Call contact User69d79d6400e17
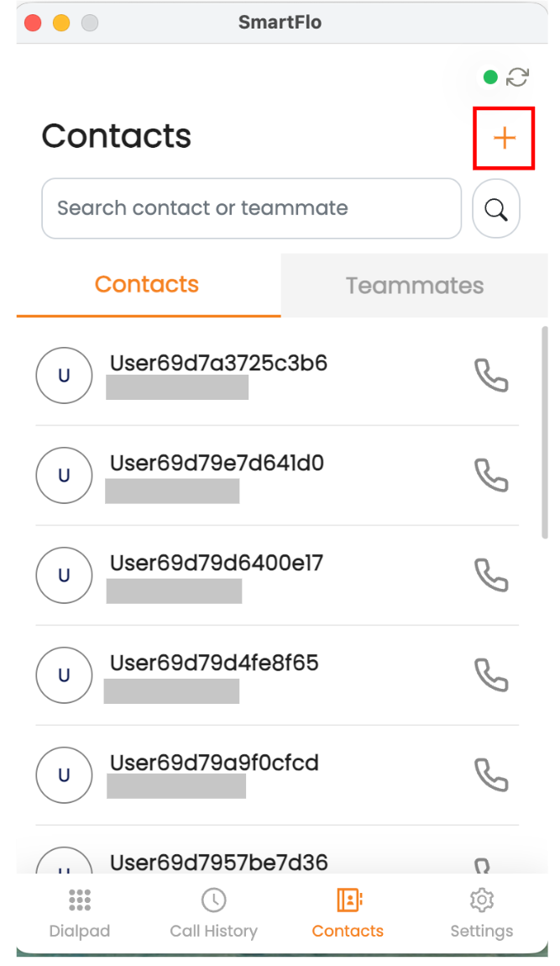The image size is (560, 966). (x=491, y=575)
